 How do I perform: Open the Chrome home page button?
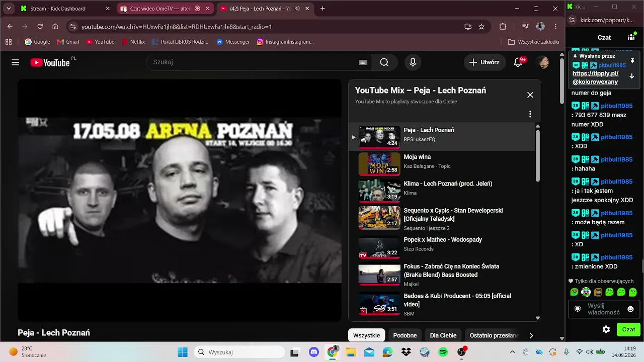point(55,27)
